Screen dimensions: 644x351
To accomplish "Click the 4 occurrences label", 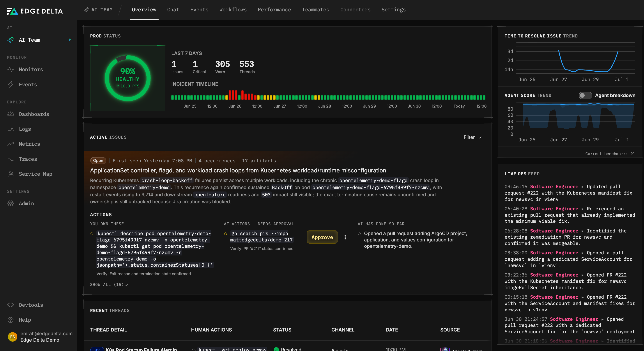I will point(217,161).
